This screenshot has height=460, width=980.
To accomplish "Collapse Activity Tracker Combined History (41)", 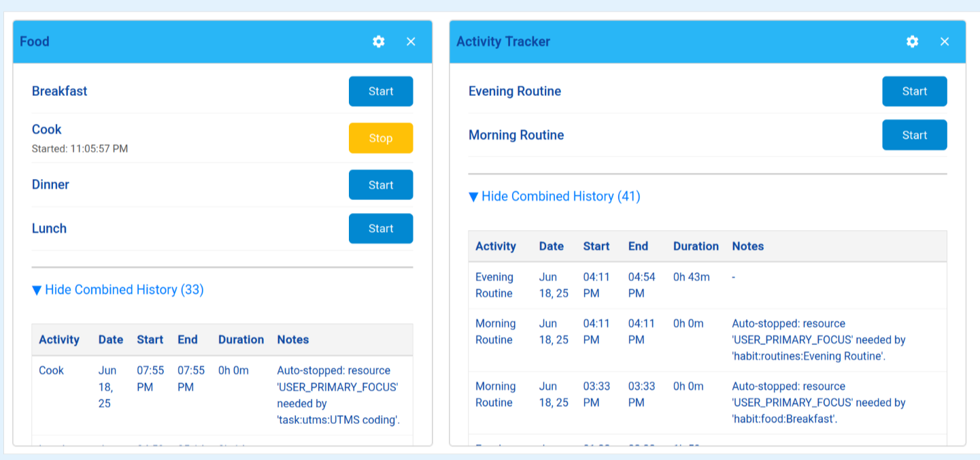I will coord(554,197).
